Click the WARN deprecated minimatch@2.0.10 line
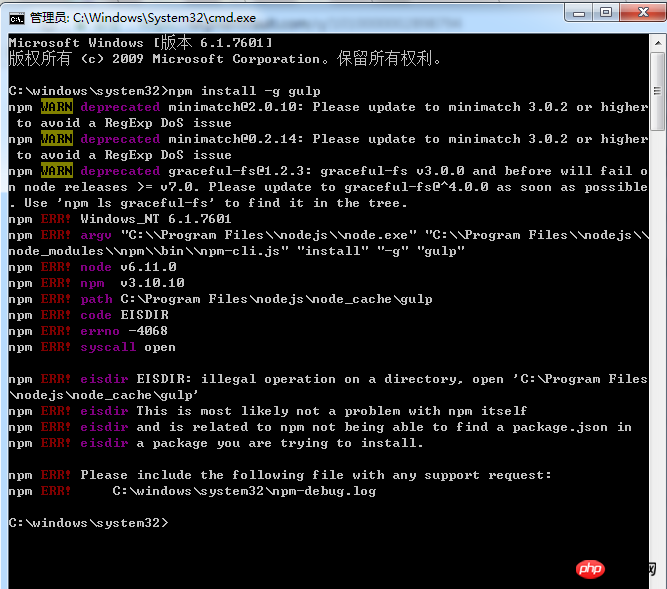 pyautogui.click(x=328, y=107)
